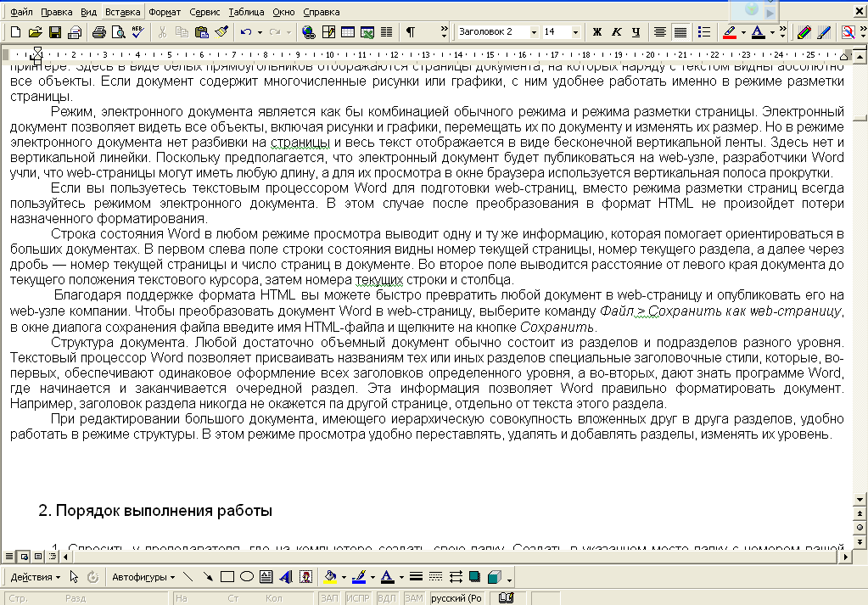Apply font color using the A icon in formatting toolbar
The image size is (868, 605).
(x=759, y=32)
